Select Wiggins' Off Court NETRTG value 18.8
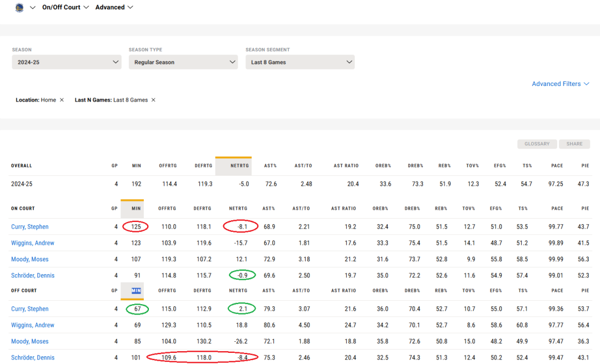Viewport: 600px width, 364px height. pyautogui.click(x=242, y=325)
